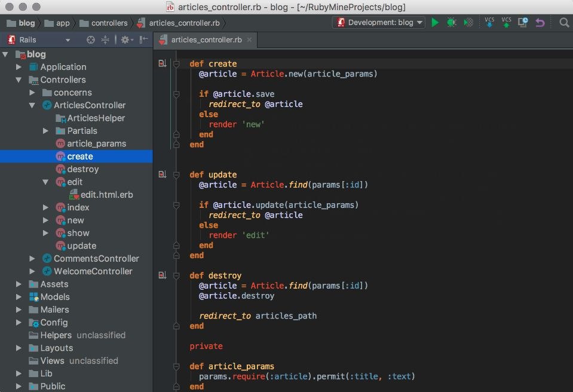The height and width of the screenshot is (392, 573).
Task: Open Rails view dropdown in project panel
Action: (x=68, y=40)
